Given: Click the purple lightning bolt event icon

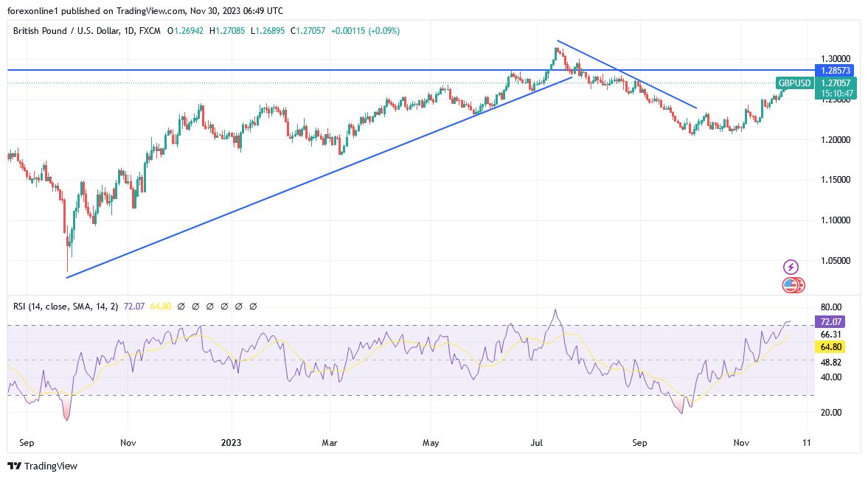Looking at the screenshot, I should [791, 267].
